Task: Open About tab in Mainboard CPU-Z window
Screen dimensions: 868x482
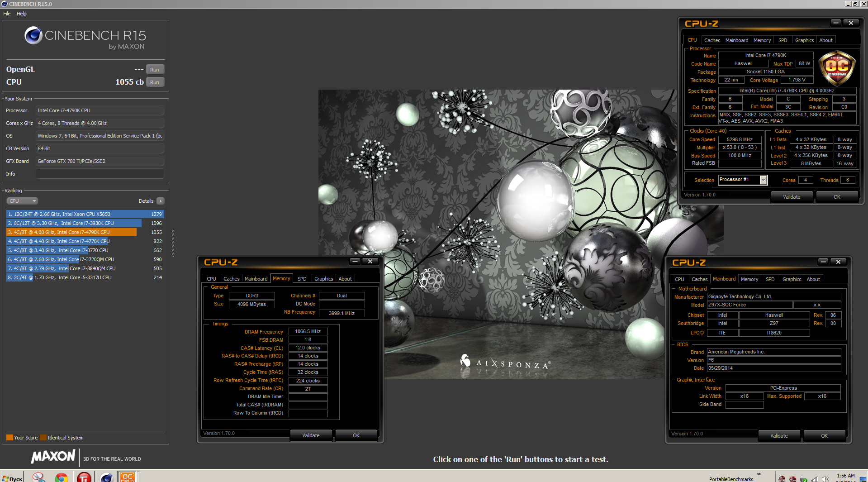Action: (813, 279)
